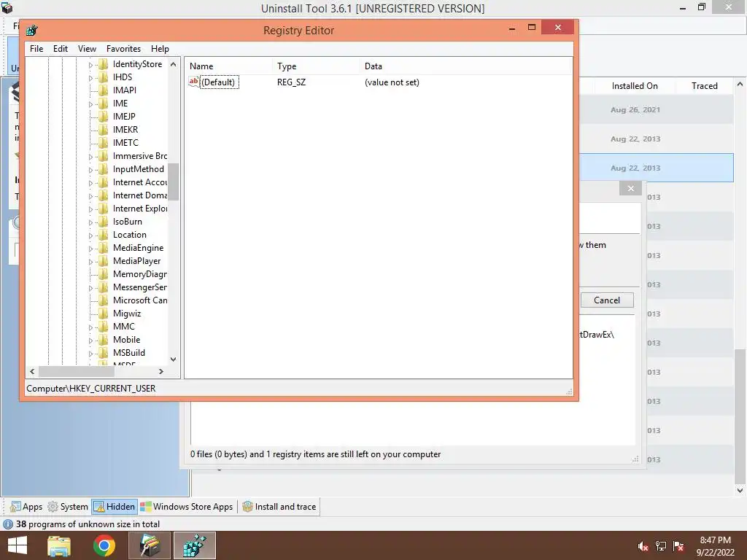Click the Registry Editor title bar icon

(x=32, y=30)
